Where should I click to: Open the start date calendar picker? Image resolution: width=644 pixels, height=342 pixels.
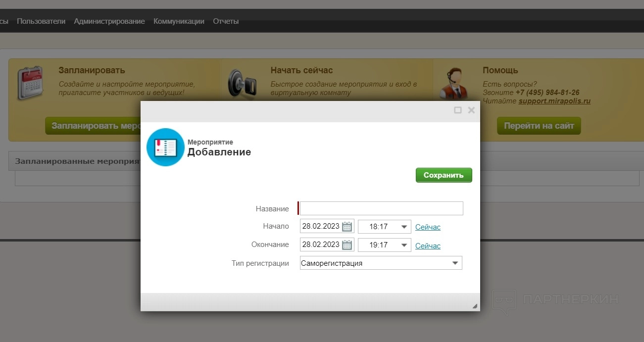tap(347, 227)
